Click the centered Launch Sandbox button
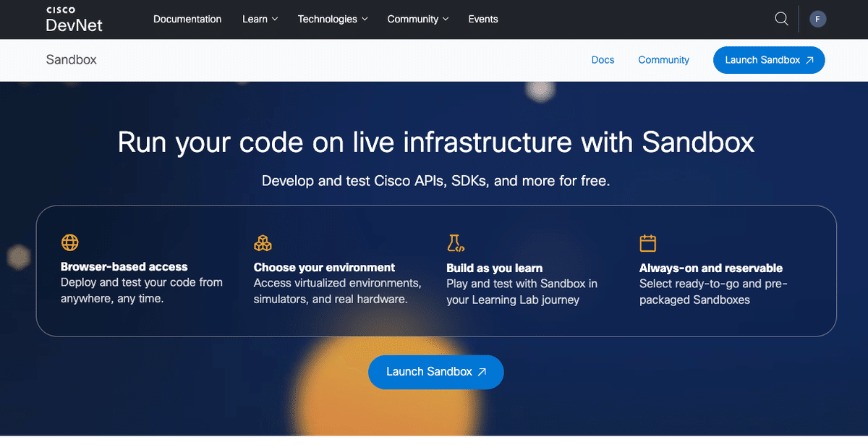Image resolution: width=868 pixels, height=445 pixels. [435, 371]
